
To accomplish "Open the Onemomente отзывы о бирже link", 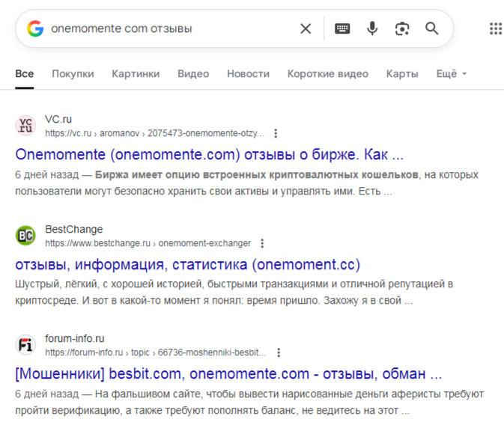I will pyautogui.click(x=209, y=155).
